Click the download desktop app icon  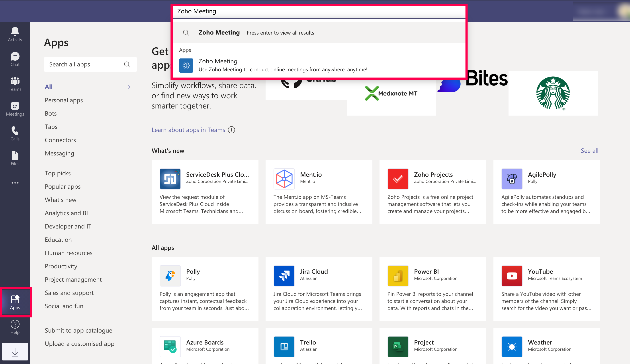pyautogui.click(x=15, y=352)
